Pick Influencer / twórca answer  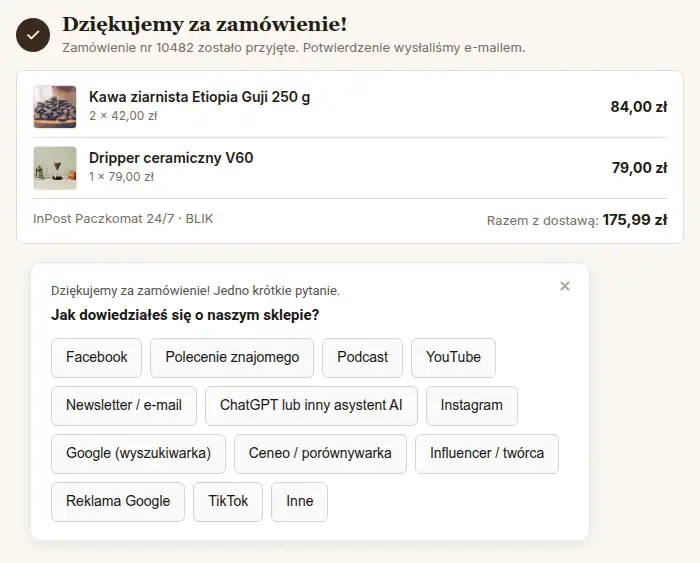pyautogui.click(x=487, y=454)
